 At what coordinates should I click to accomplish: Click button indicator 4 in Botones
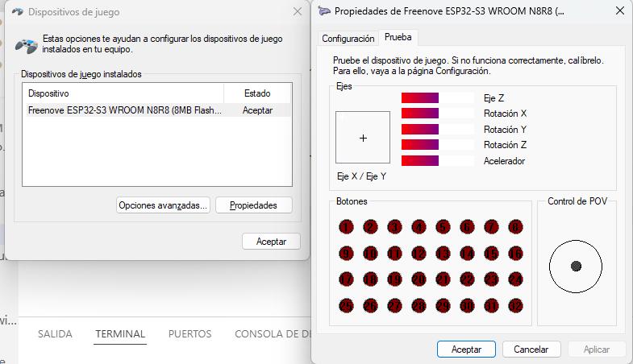[419, 227]
